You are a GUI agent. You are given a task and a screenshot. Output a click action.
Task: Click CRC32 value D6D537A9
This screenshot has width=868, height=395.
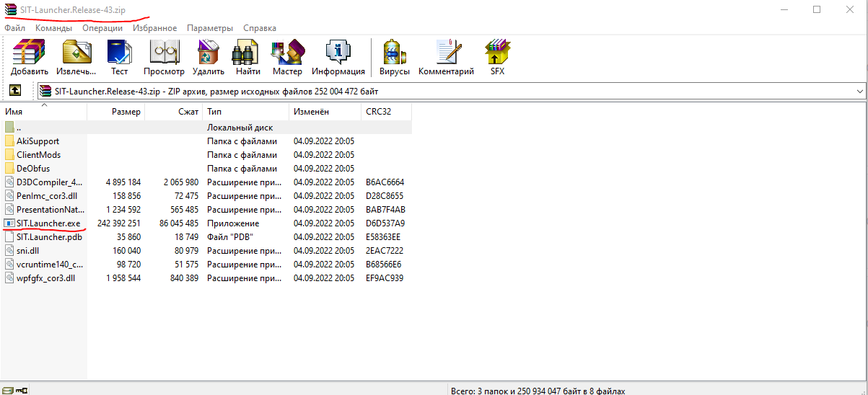385,223
